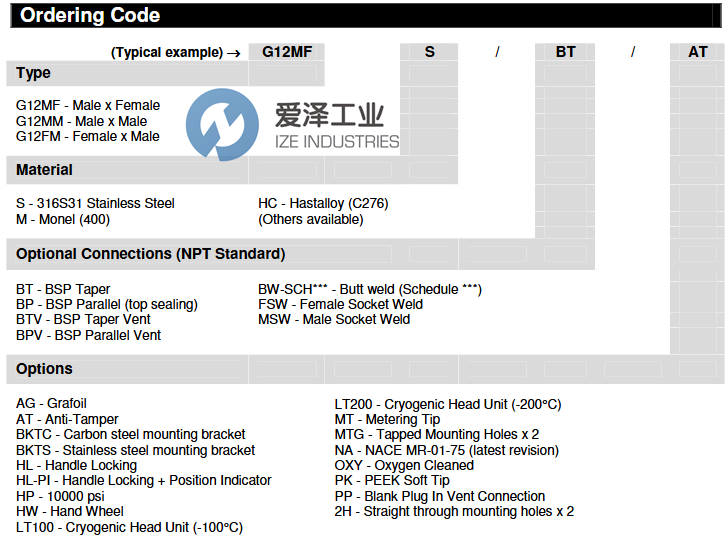Select the OXY - Oxygen Cleaned option
Viewport: 728px width, 542px height.
404,465
